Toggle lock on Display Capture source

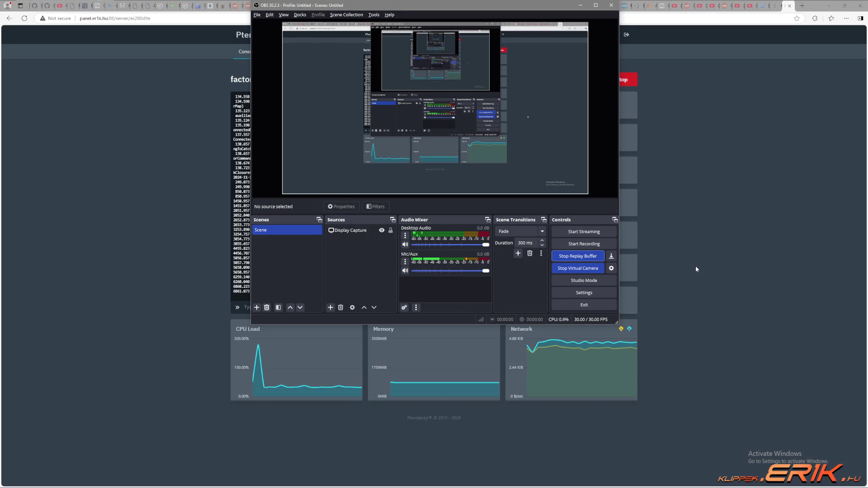coord(391,230)
